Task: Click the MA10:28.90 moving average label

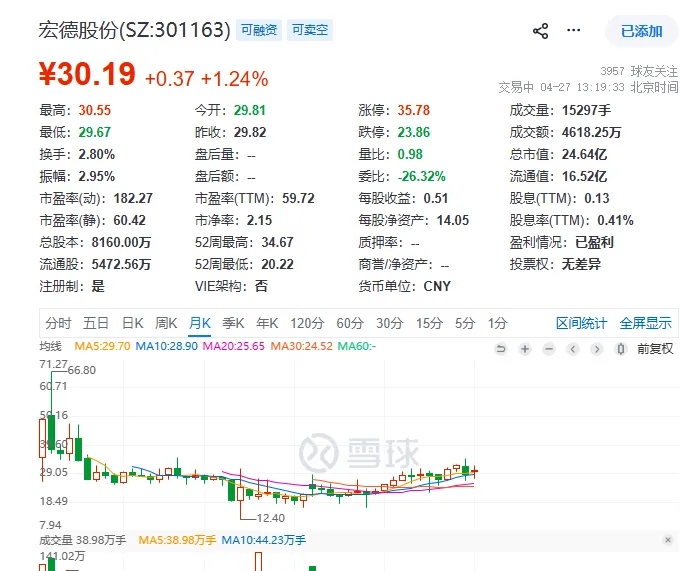Action: click(167, 346)
